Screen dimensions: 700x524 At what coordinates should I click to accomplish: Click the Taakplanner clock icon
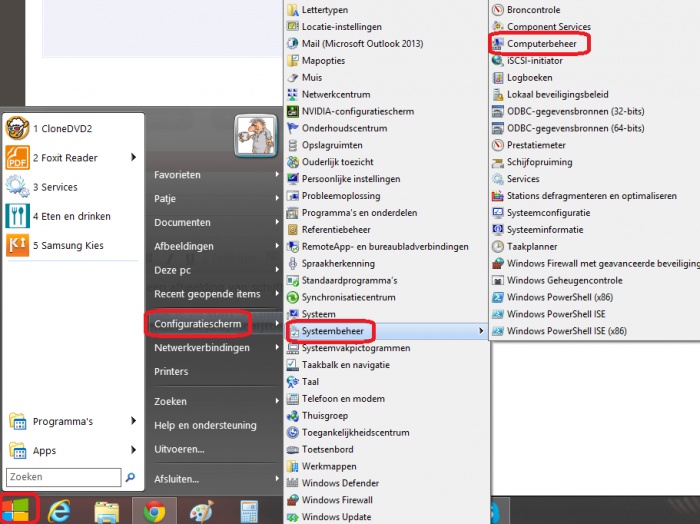coord(497,246)
